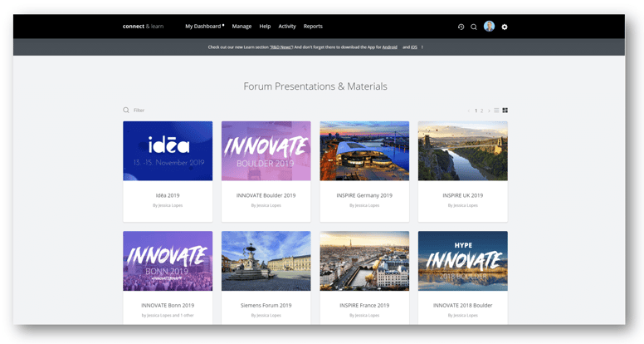The width and height of the screenshot is (644, 344).
Task: Click the 'Forum Presentations & Materials' heading
Action: pyautogui.click(x=315, y=86)
